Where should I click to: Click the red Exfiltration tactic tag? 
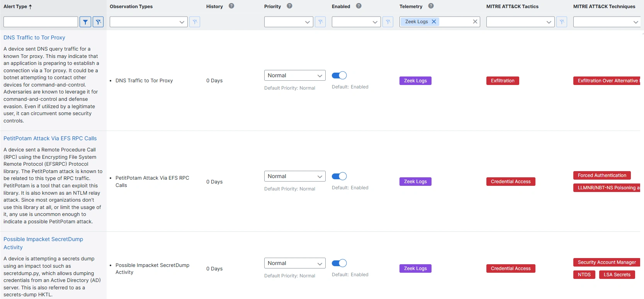[502, 81]
